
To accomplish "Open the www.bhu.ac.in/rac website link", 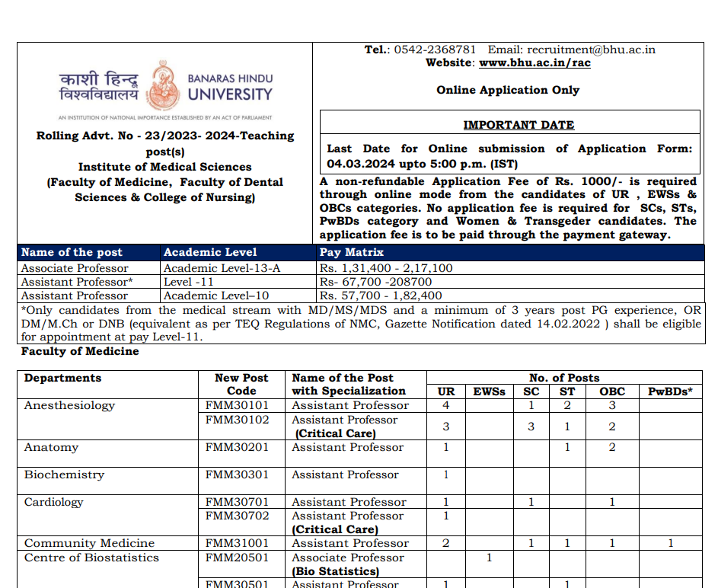I will (535, 62).
